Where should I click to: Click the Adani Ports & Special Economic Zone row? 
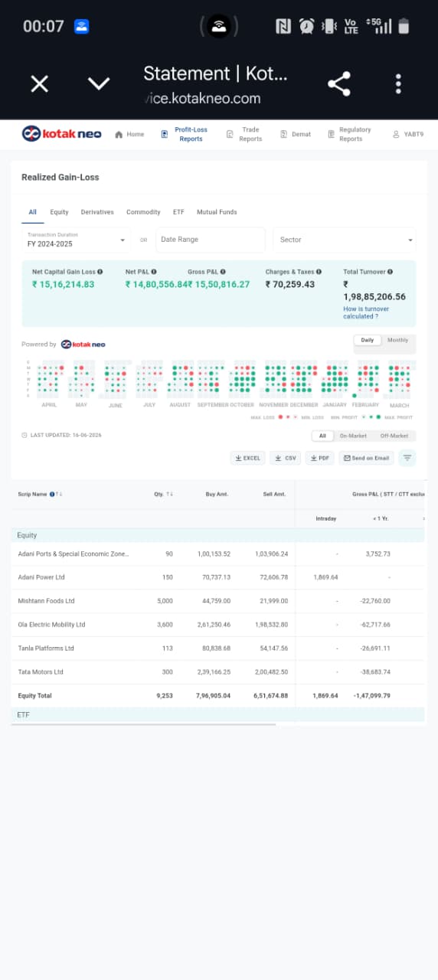coord(217,554)
